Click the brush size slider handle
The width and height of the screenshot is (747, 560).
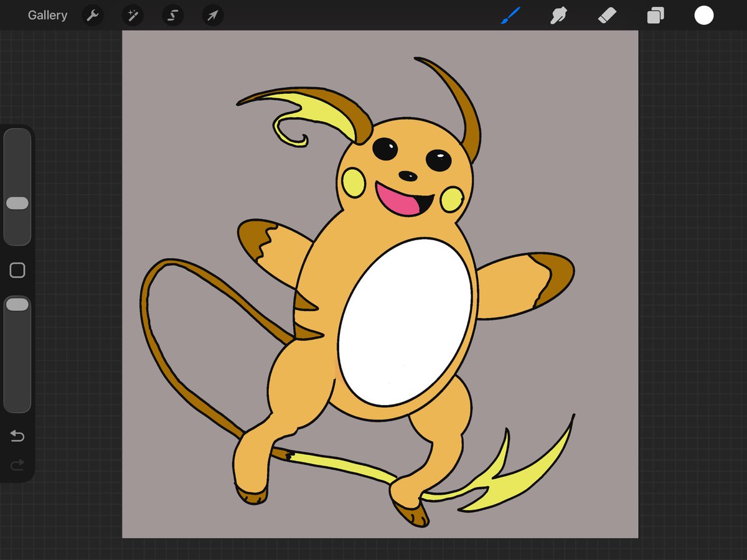pyautogui.click(x=17, y=203)
